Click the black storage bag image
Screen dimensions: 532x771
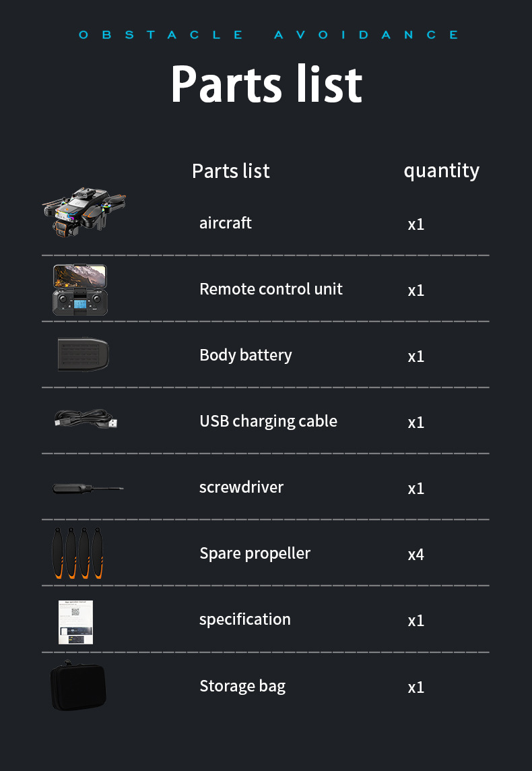pyautogui.click(x=78, y=686)
